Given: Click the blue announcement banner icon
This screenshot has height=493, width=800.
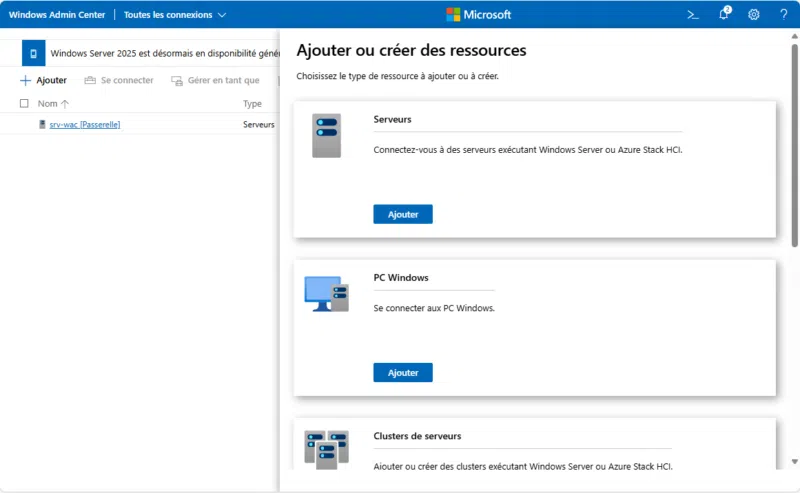Looking at the screenshot, I should 33,53.
